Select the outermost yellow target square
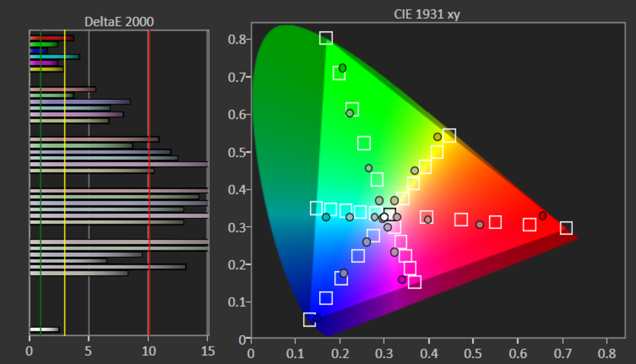The width and height of the screenshot is (636, 364). click(x=449, y=135)
